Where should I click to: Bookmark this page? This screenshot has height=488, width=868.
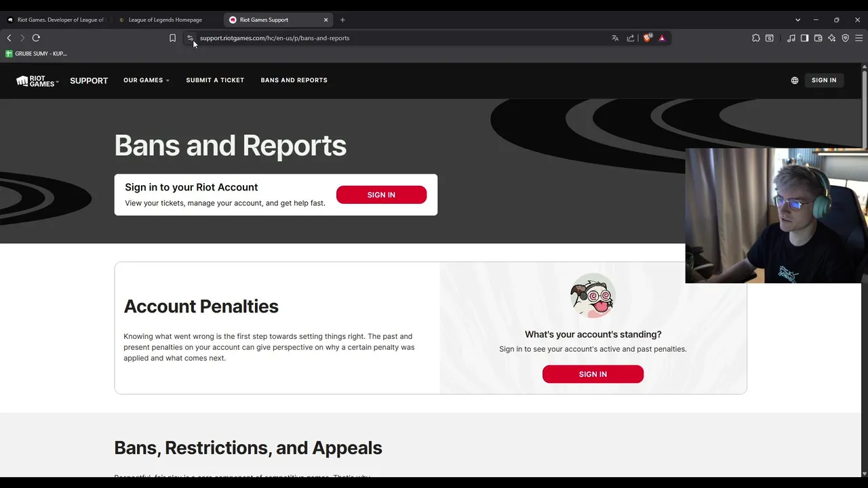(x=172, y=38)
